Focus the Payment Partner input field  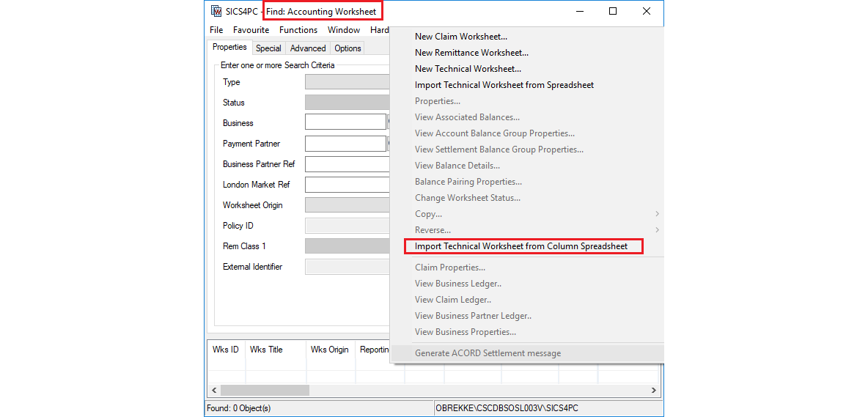click(x=345, y=143)
